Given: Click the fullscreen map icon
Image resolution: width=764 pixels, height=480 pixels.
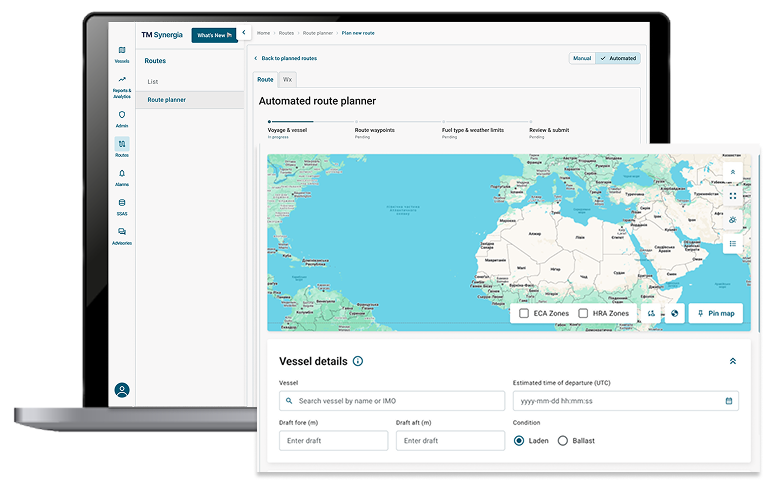Looking at the screenshot, I should coord(732,196).
